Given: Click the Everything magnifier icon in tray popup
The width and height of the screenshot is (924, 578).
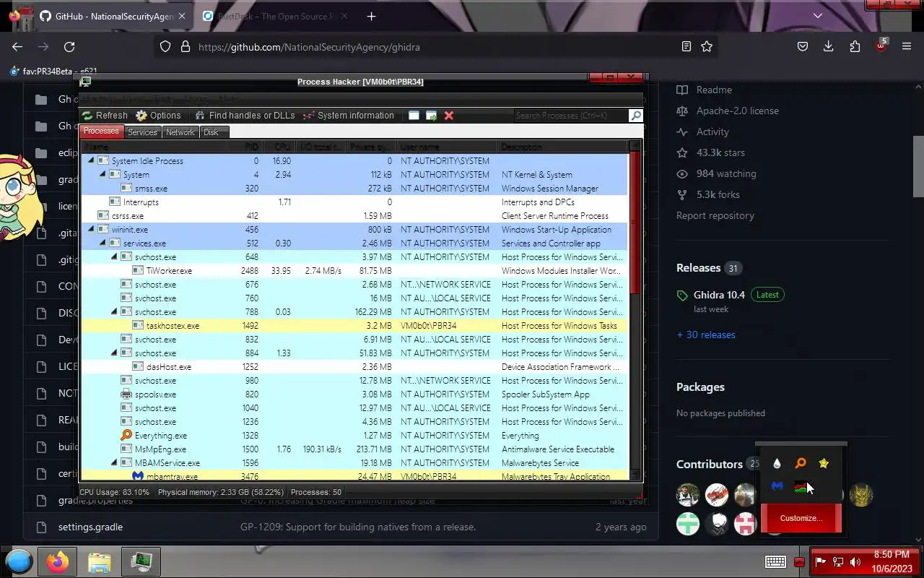Looking at the screenshot, I should click(x=800, y=463).
